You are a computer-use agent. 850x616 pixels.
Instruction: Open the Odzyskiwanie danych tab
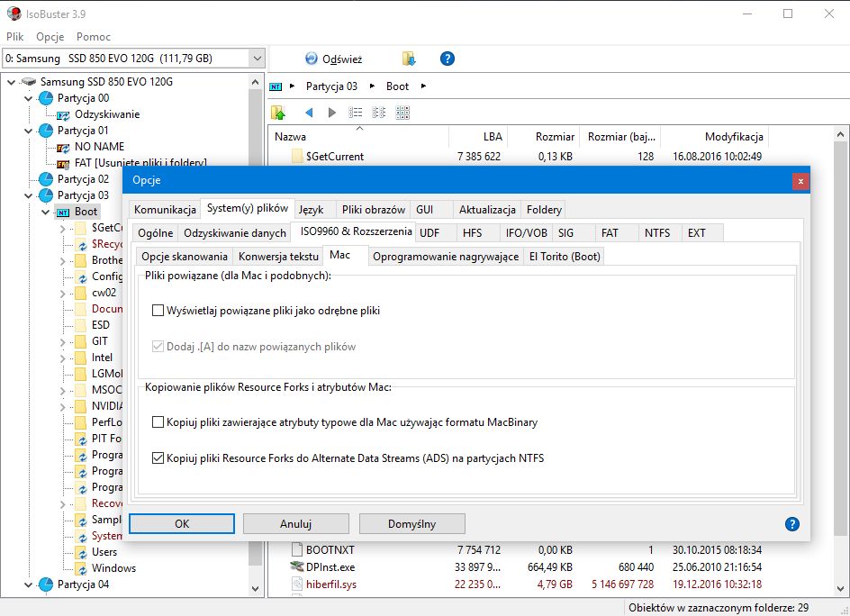pyautogui.click(x=235, y=233)
